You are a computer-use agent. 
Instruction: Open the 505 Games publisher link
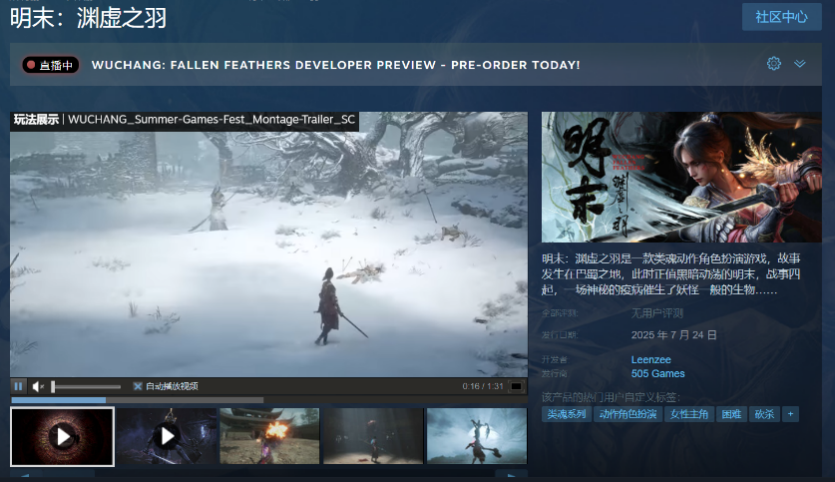point(658,374)
